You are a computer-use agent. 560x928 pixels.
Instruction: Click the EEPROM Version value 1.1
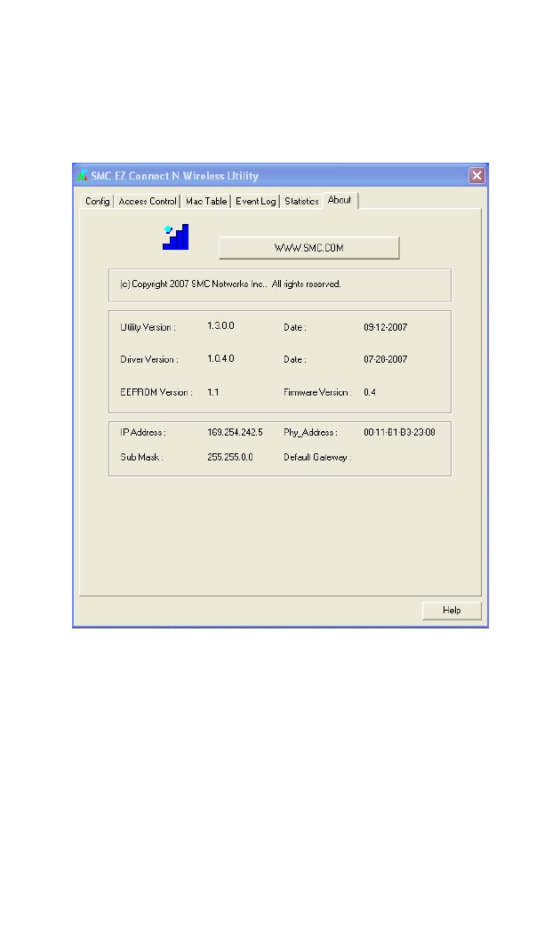(x=213, y=392)
